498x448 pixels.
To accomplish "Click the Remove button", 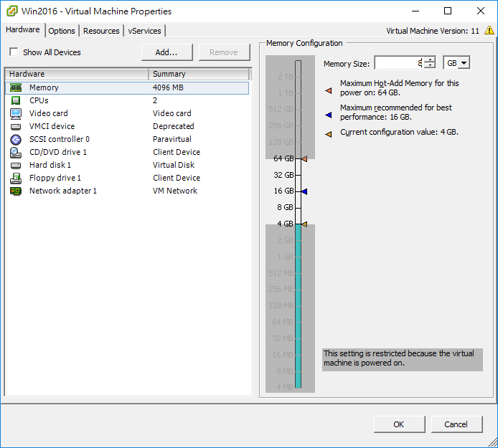I will click(224, 52).
